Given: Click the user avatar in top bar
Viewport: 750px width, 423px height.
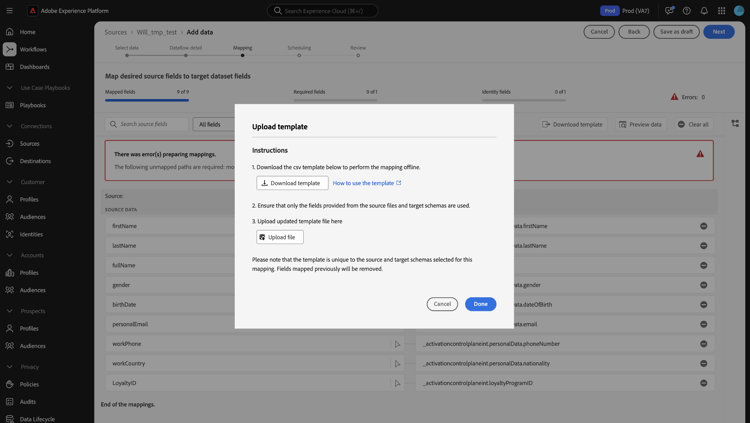Looking at the screenshot, I should click(739, 11).
